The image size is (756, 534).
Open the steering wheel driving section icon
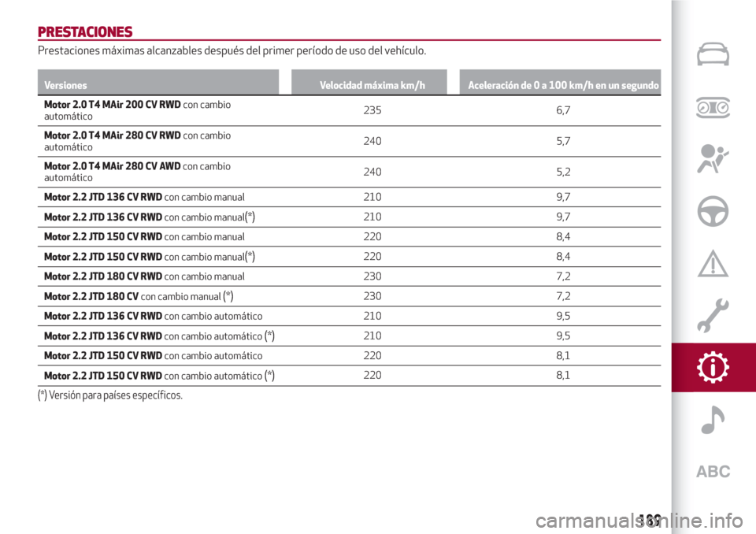(x=713, y=211)
